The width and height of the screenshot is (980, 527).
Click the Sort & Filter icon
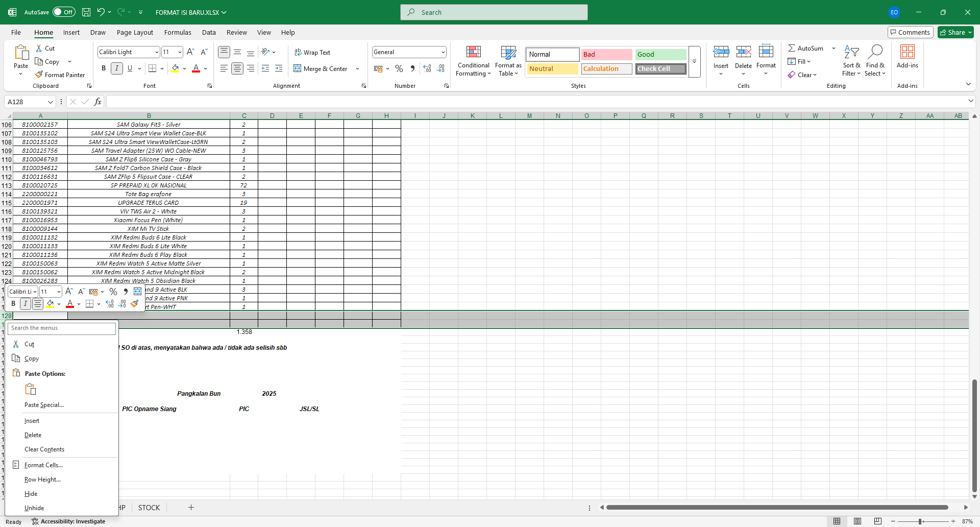point(851,52)
